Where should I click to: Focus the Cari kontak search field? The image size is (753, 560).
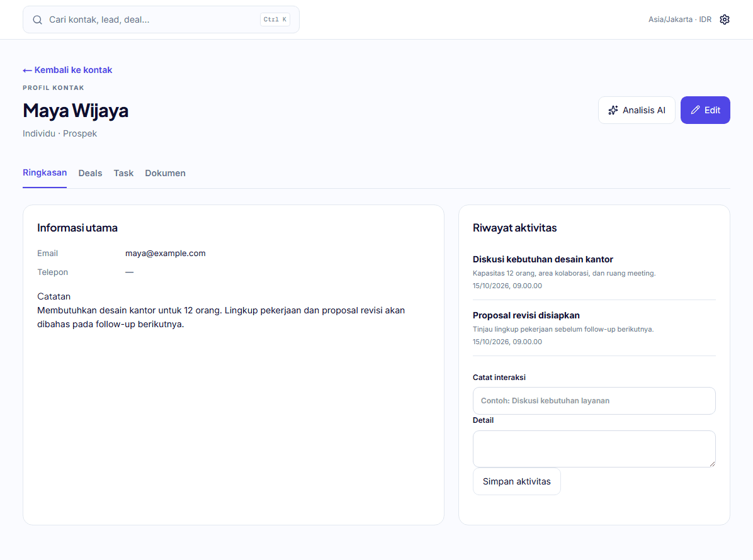tap(161, 20)
